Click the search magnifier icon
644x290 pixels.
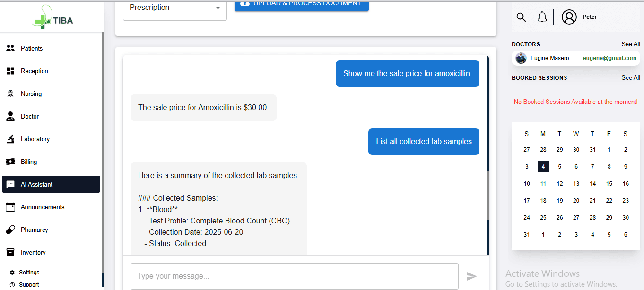point(521,17)
